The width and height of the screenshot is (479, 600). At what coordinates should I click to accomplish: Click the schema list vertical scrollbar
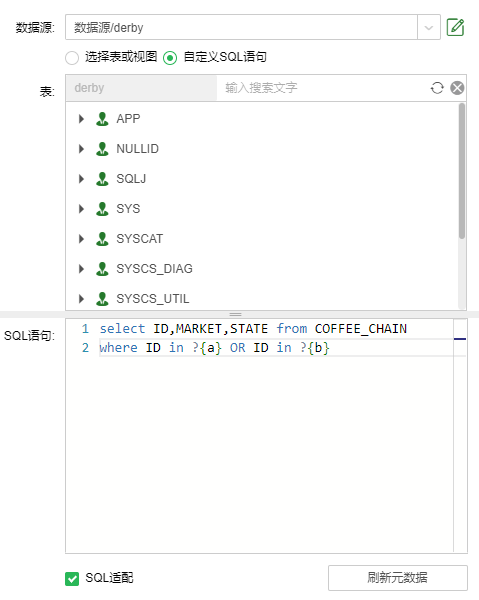click(462, 171)
